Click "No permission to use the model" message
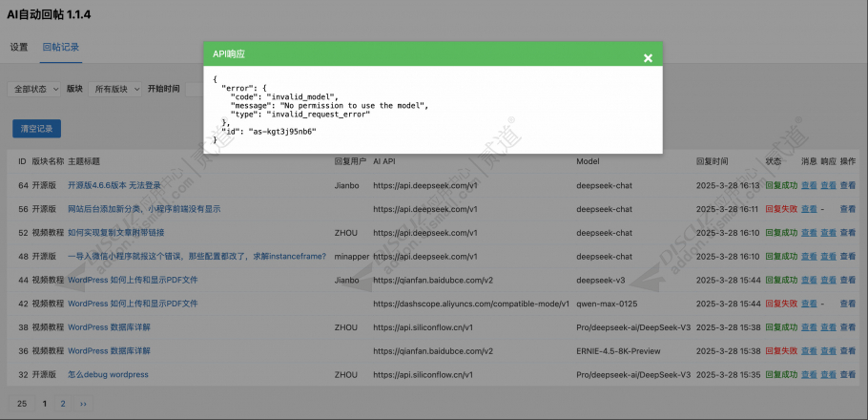 (353, 105)
